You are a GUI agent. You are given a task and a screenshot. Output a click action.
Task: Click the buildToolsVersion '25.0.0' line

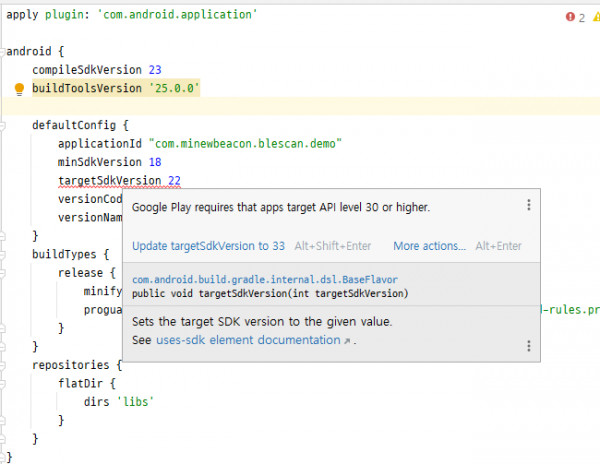(x=116, y=88)
